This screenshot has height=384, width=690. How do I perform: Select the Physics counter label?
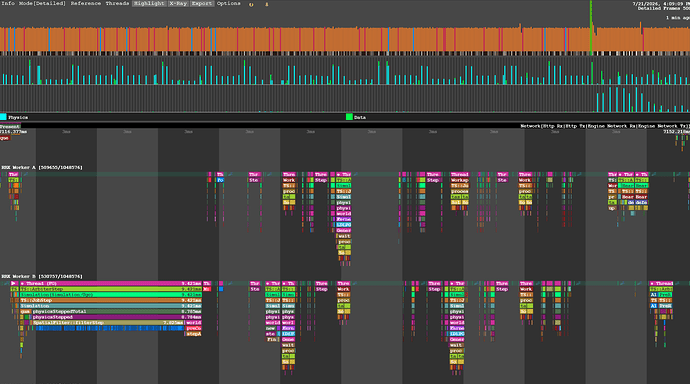(18, 117)
